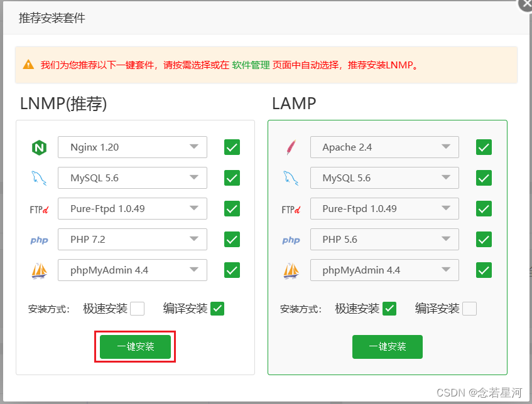
Task: Click the FTPd icon in the LAMP panel
Action: point(291,210)
